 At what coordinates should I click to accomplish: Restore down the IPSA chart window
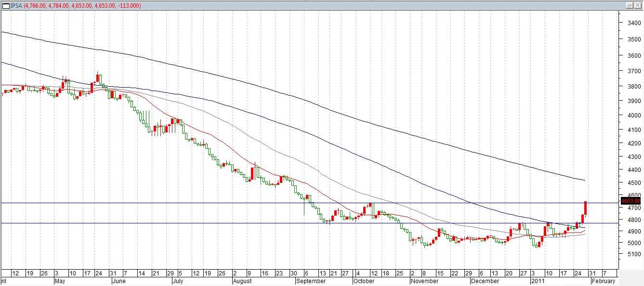[x=630, y=5]
